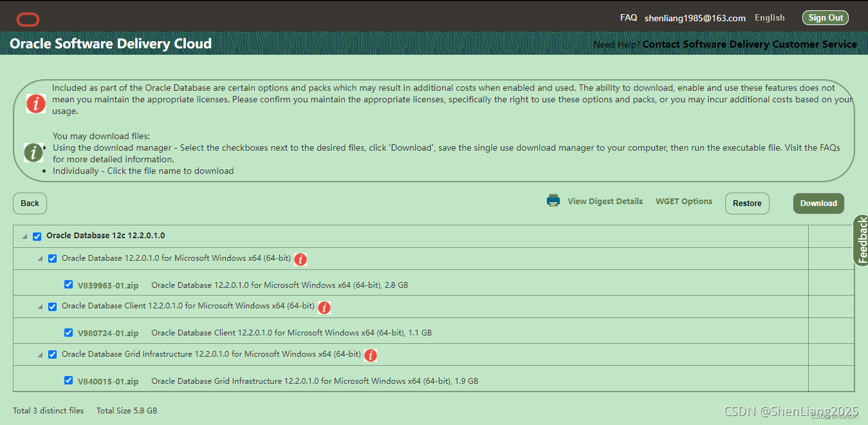Open View Digest Details

605,202
